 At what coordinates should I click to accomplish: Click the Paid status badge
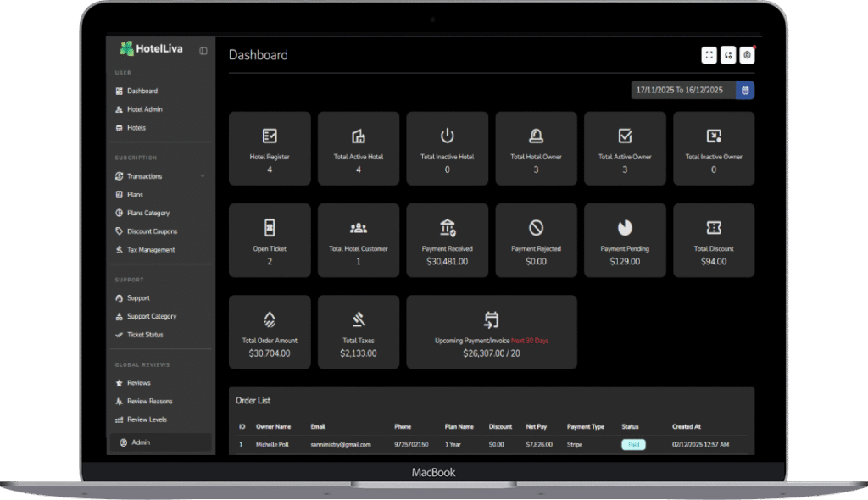tap(632, 444)
